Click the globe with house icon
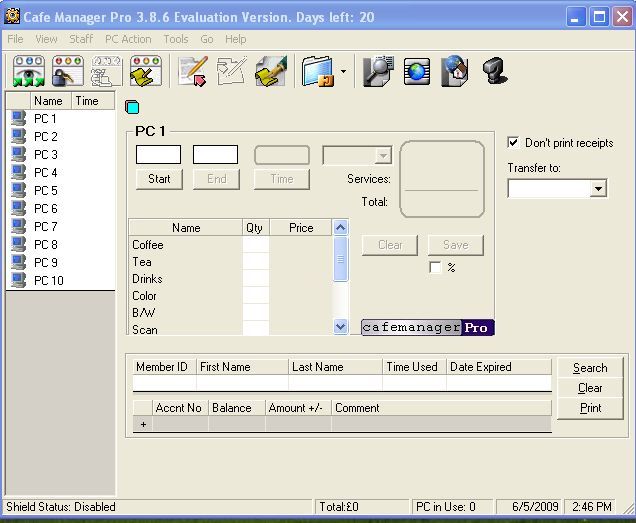Screen dimensions: 636x523 tap(456, 71)
